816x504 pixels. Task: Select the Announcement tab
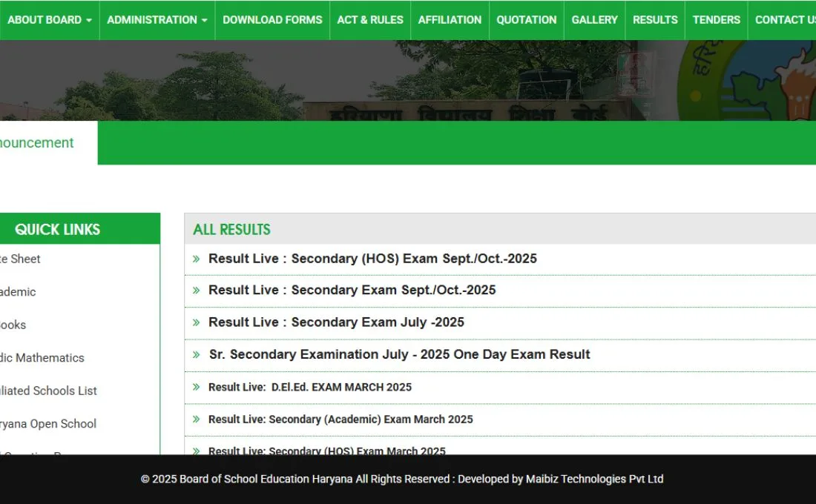pos(37,143)
